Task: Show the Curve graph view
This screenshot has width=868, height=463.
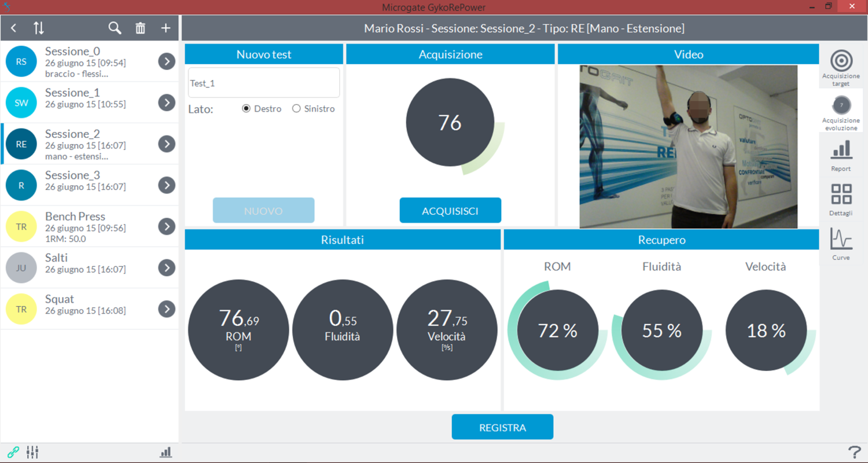Action: pyautogui.click(x=841, y=244)
